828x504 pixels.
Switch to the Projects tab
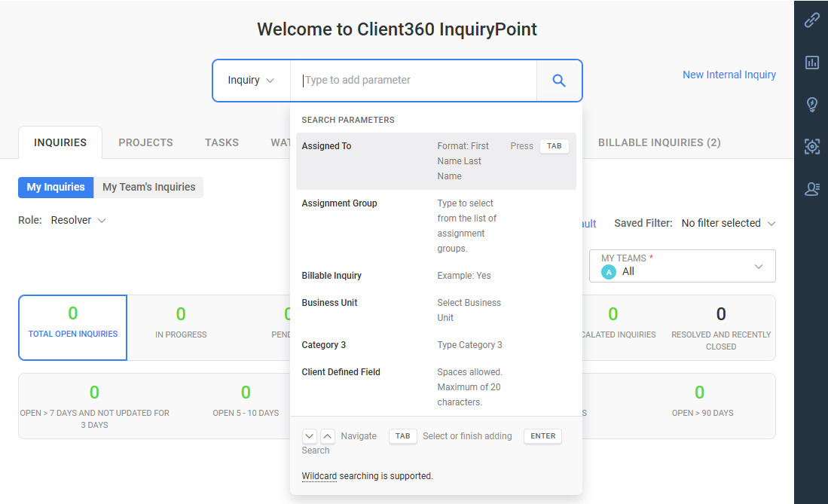click(x=145, y=142)
